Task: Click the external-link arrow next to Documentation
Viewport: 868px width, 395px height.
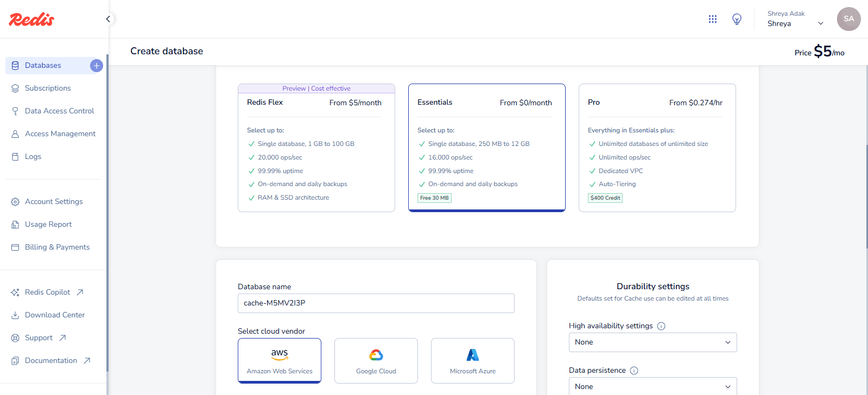Action: click(87, 361)
